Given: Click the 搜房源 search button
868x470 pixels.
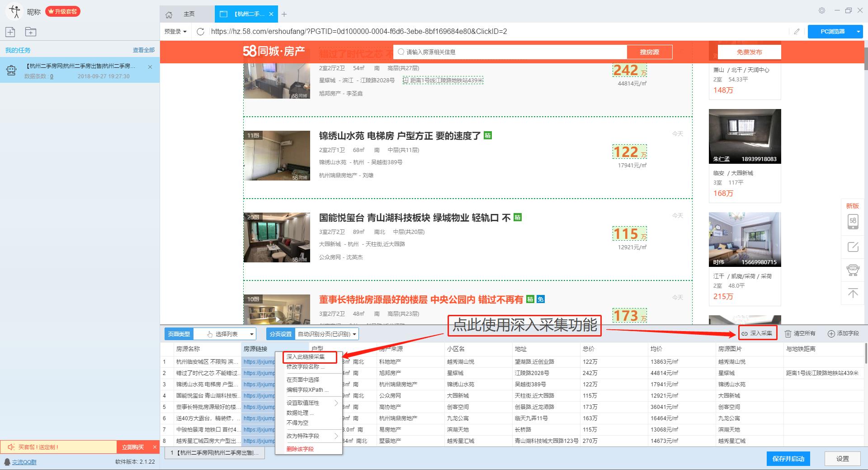Looking at the screenshot, I should pyautogui.click(x=649, y=52).
